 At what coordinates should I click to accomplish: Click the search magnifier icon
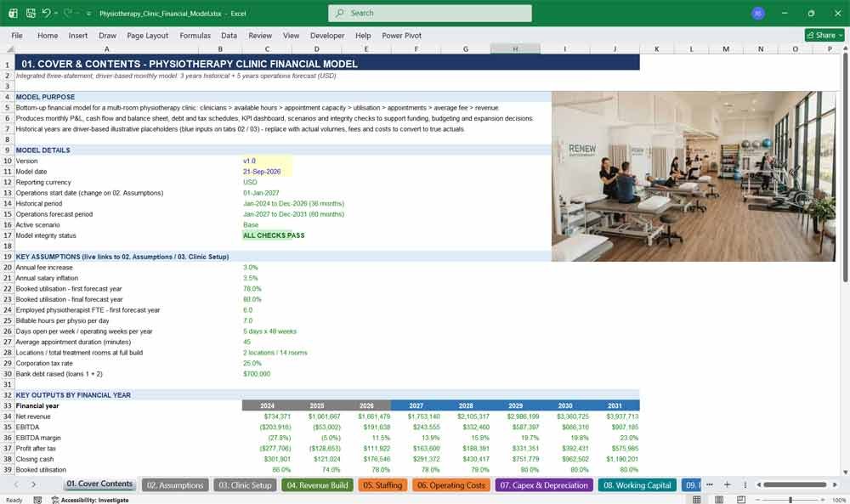point(339,13)
